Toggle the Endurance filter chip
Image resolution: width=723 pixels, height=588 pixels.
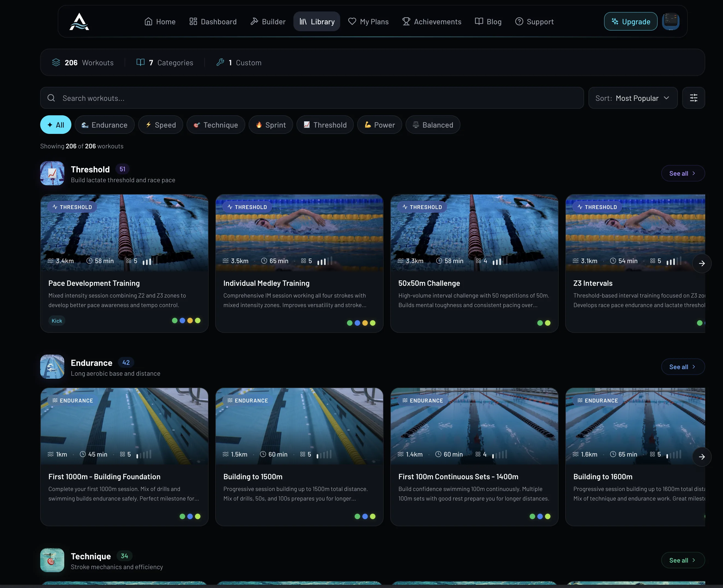coord(104,125)
